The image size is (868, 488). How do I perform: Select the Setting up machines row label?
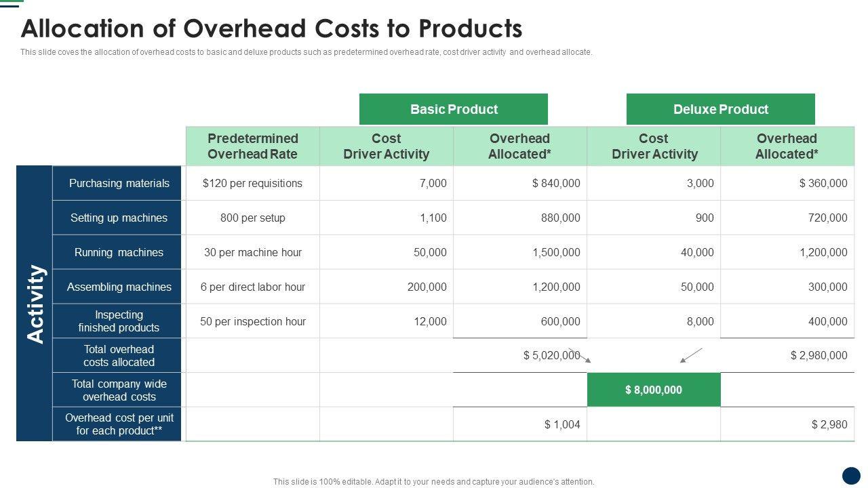click(119, 218)
